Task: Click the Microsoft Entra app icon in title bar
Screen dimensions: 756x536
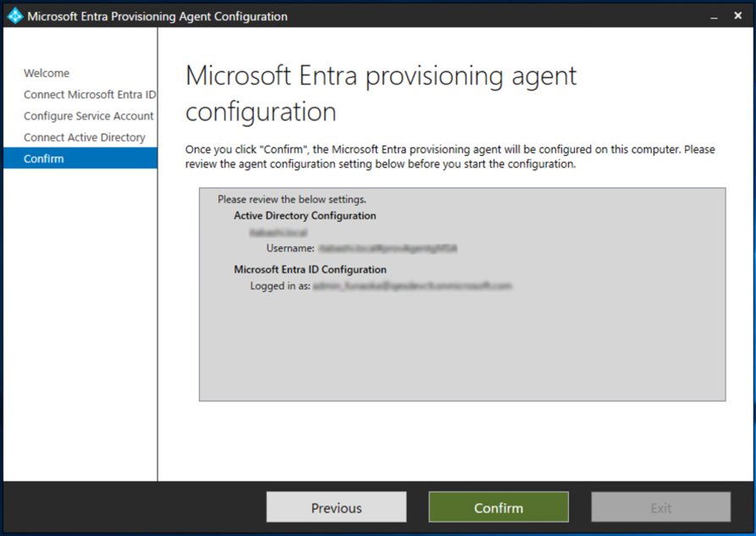Action: pos(15,16)
